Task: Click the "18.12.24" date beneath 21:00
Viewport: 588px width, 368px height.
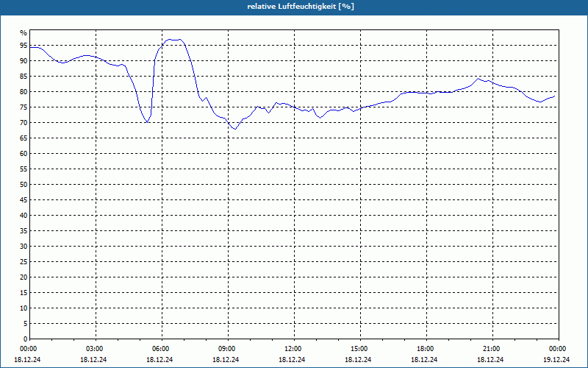Action: (490, 359)
